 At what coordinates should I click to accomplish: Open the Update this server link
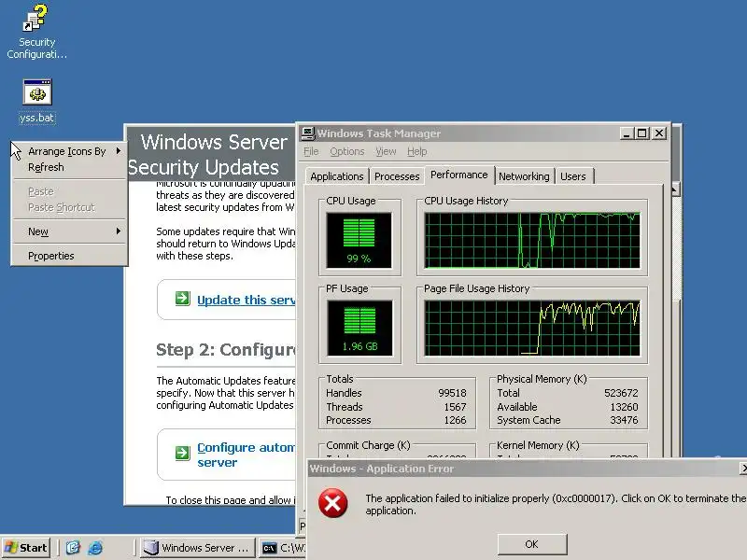coord(246,300)
